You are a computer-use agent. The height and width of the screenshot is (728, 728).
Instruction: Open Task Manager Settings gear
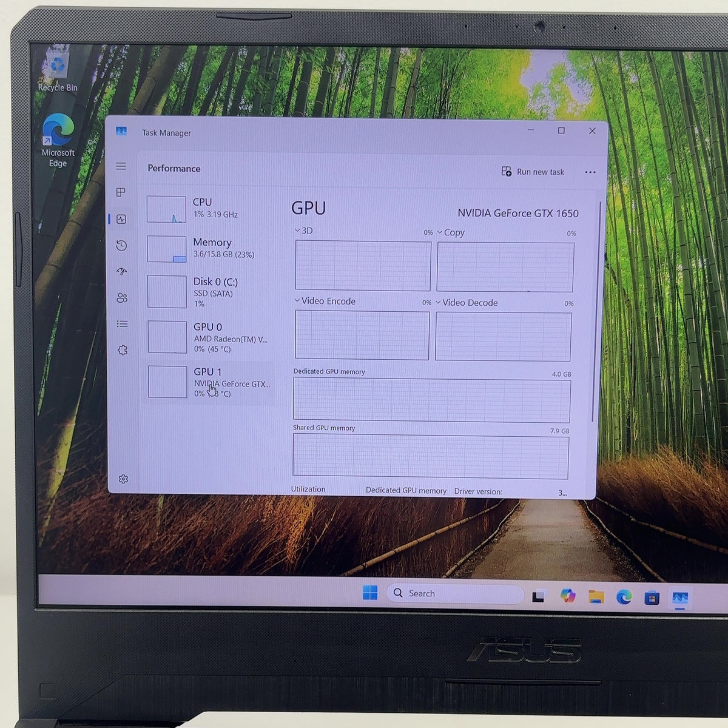click(x=123, y=479)
